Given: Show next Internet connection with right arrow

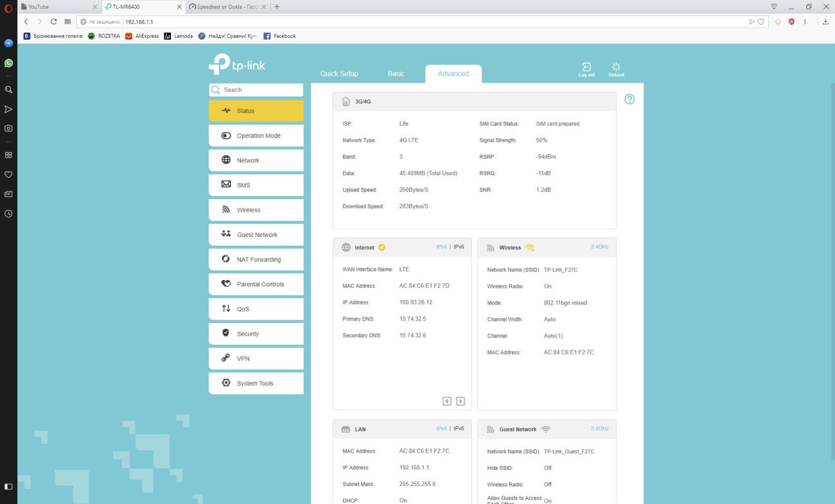Looking at the screenshot, I should (x=461, y=401).
